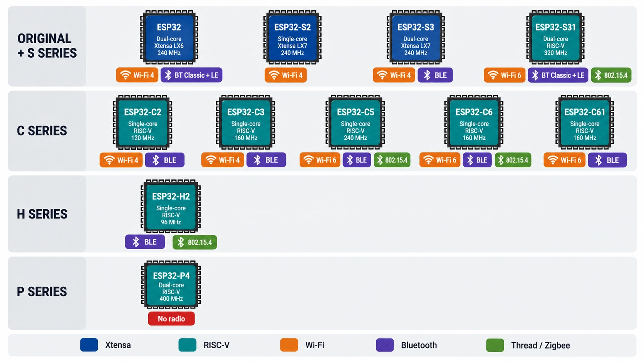644x362 pixels.
Task: Select the BLE badge under ESP32-C61
Action: (x=607, y=160)
